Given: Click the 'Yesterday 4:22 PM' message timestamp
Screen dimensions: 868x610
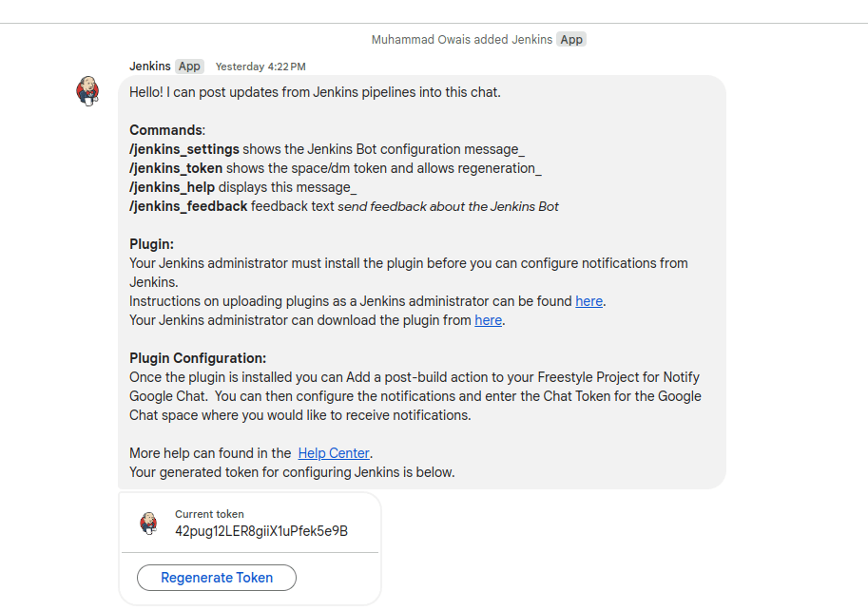Looking at the screenshot, I should pyautogui.click(x=260, y=67).
